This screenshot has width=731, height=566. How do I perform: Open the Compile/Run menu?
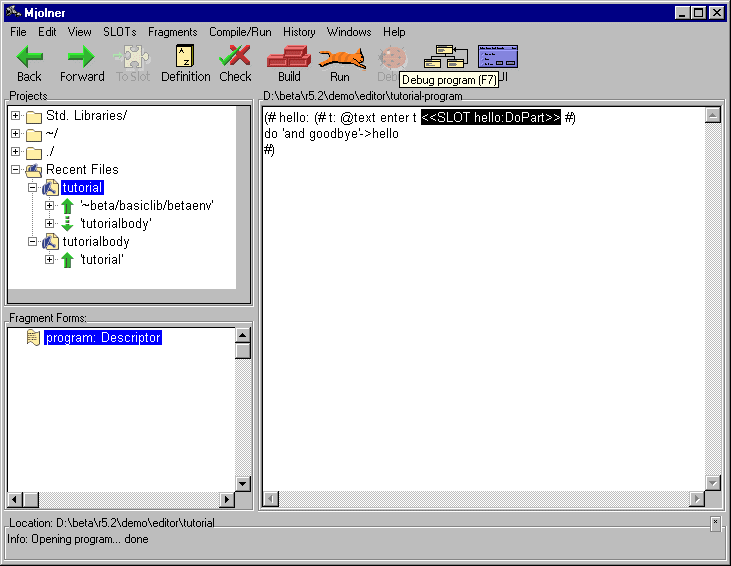click(x=240, y=32)
